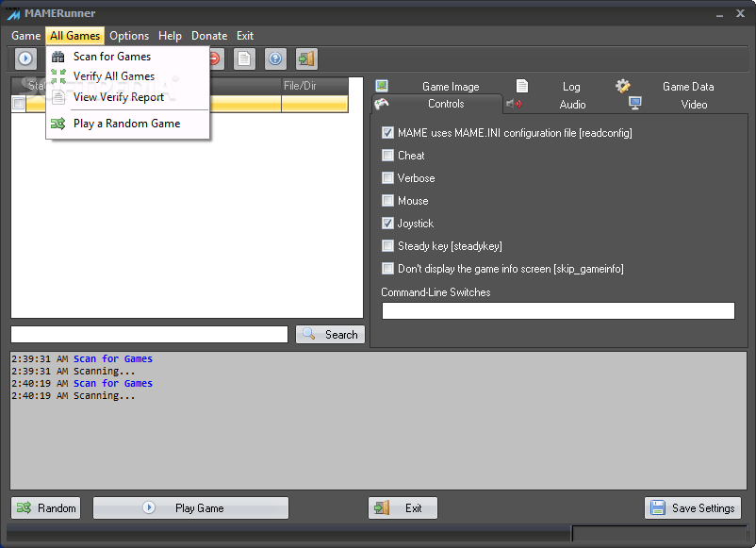Click the Exit menu item

245,36
